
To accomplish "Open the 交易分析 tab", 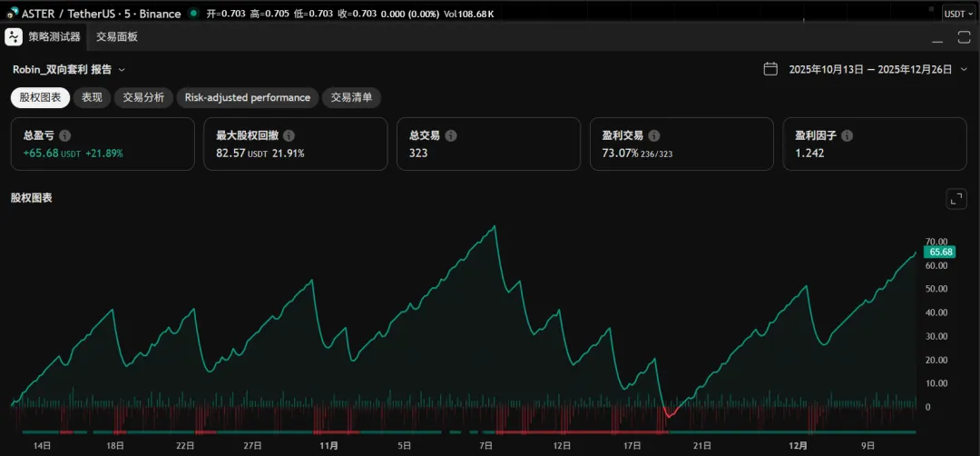I will [x=143, y=97].
